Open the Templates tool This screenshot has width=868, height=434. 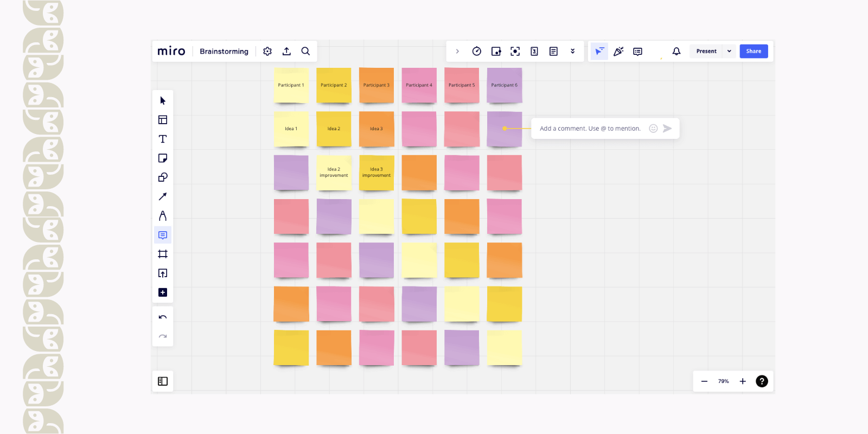(x=163, y=120)
